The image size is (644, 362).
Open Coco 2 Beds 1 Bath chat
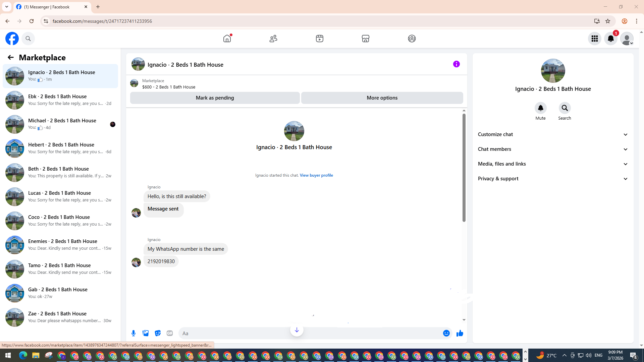tap(60, 221)
